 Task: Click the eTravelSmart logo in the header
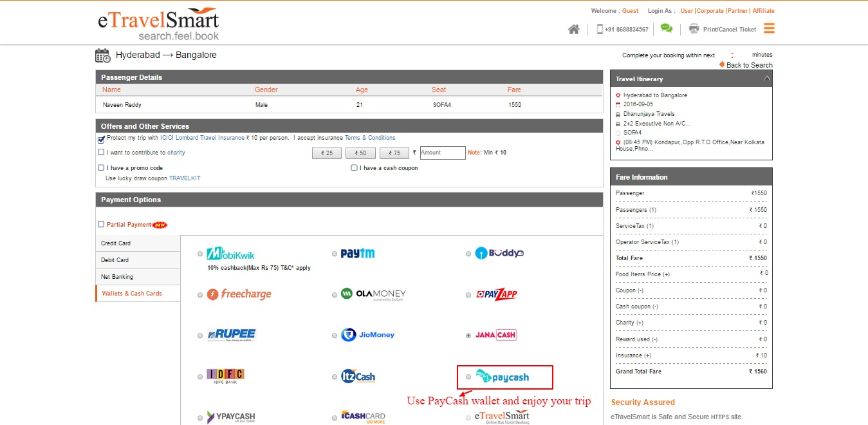click(x=158, y=24)
